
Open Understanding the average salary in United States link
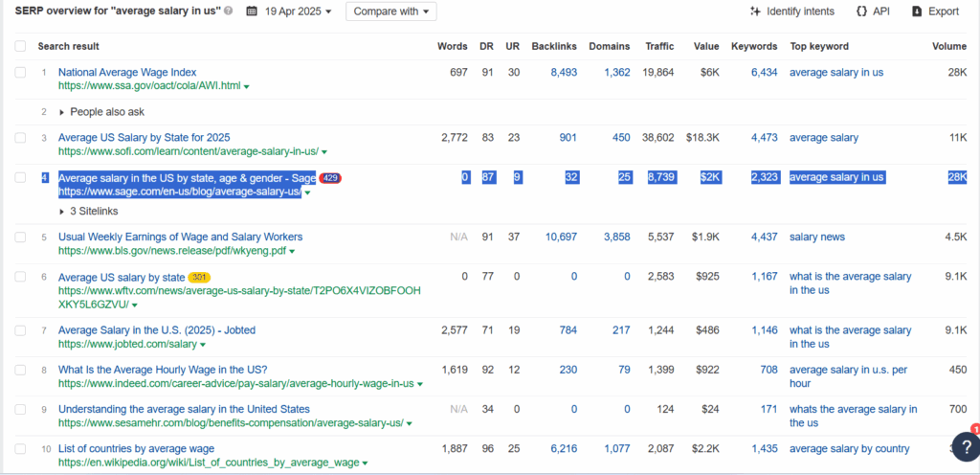coord(184,409)
